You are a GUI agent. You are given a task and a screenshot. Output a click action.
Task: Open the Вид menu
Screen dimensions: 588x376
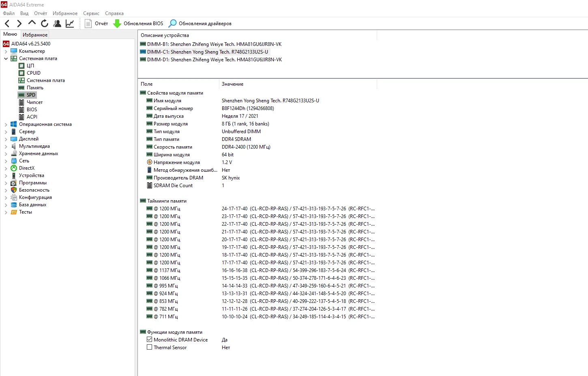(24, 13)
